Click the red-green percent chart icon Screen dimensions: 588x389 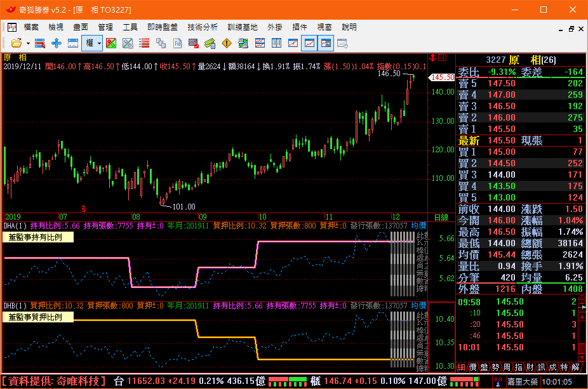tap(111, 44)
